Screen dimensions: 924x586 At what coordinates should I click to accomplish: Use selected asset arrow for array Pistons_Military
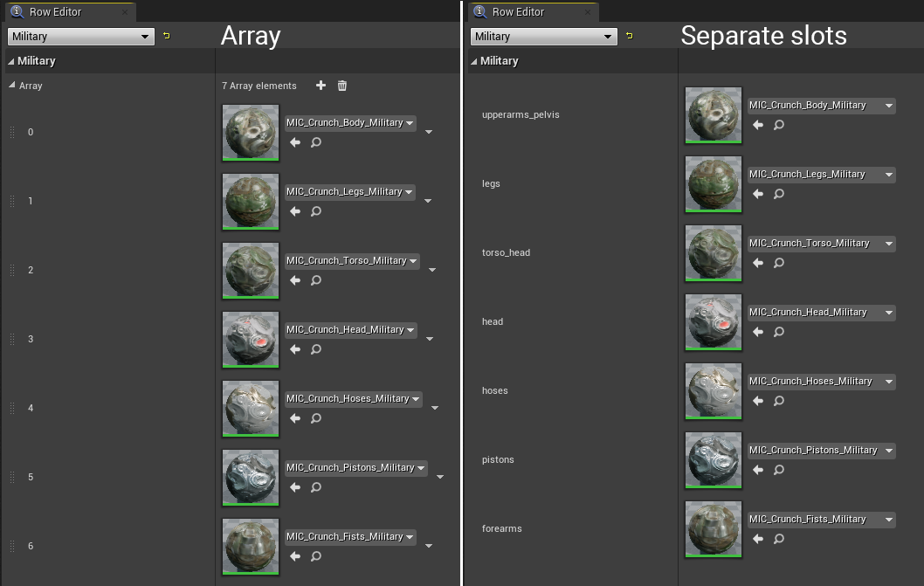coord(295,487)
